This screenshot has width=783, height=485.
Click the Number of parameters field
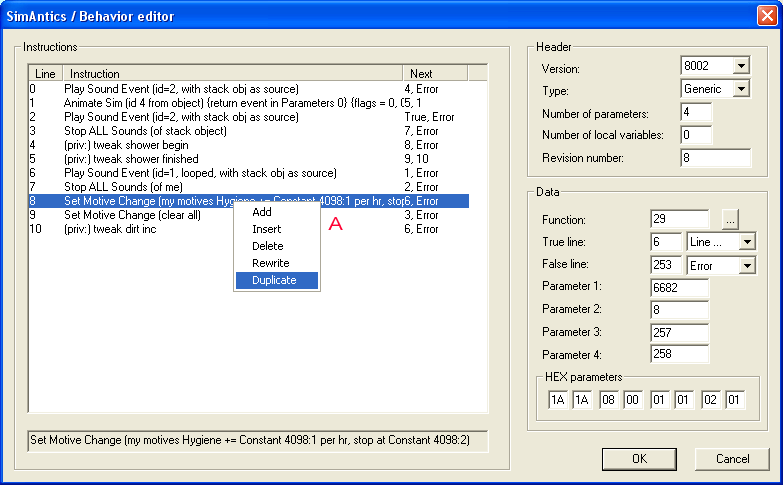pos(696,112)
